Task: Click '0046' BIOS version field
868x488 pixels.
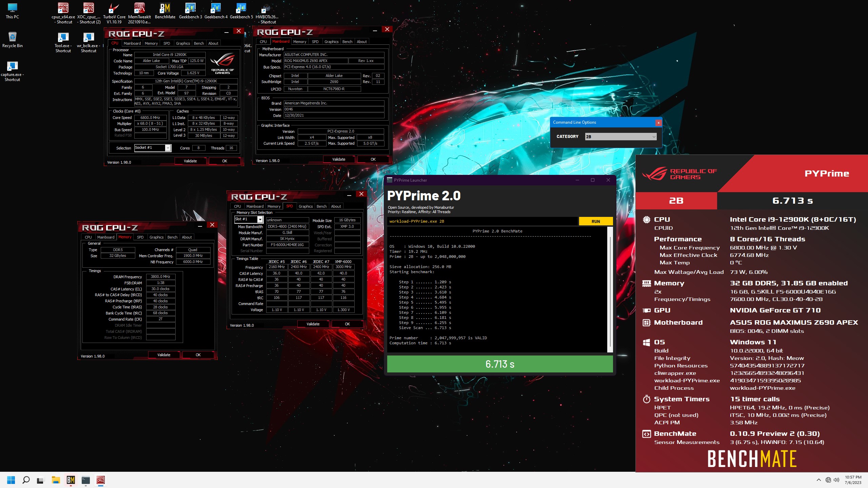Action: coord(334,109)
